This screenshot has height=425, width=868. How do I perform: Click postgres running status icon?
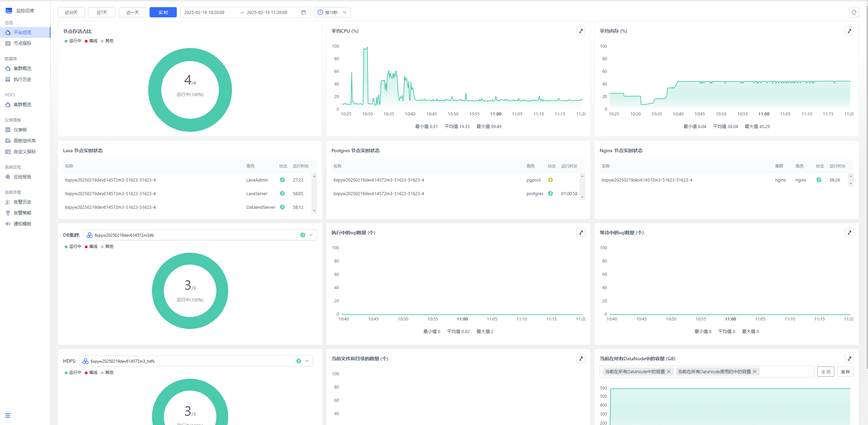click(551, 193)
